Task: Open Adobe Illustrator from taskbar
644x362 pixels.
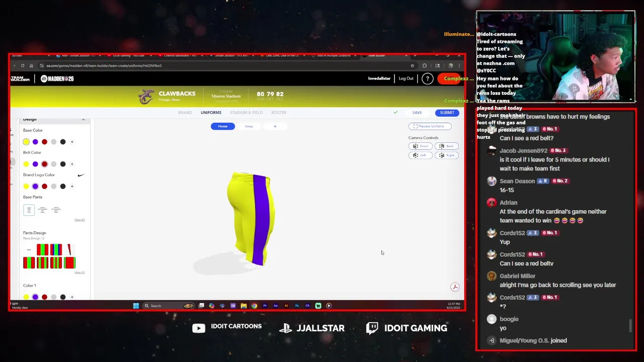Action: (x=286, y=306)
